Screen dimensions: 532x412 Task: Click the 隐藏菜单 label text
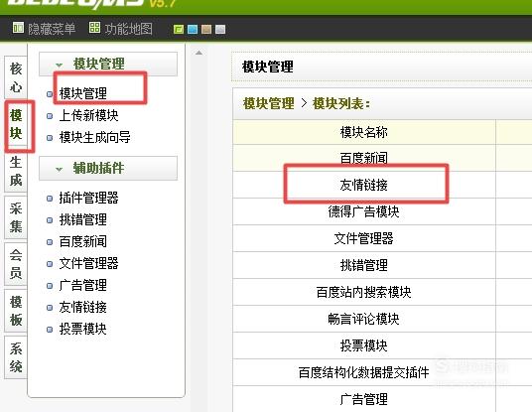point(52,29)
